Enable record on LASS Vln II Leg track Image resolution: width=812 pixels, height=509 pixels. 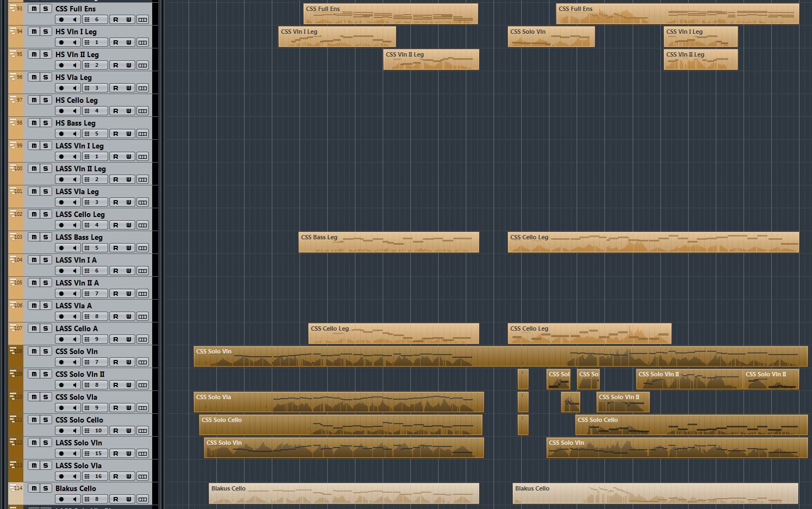tap(61, 179)
